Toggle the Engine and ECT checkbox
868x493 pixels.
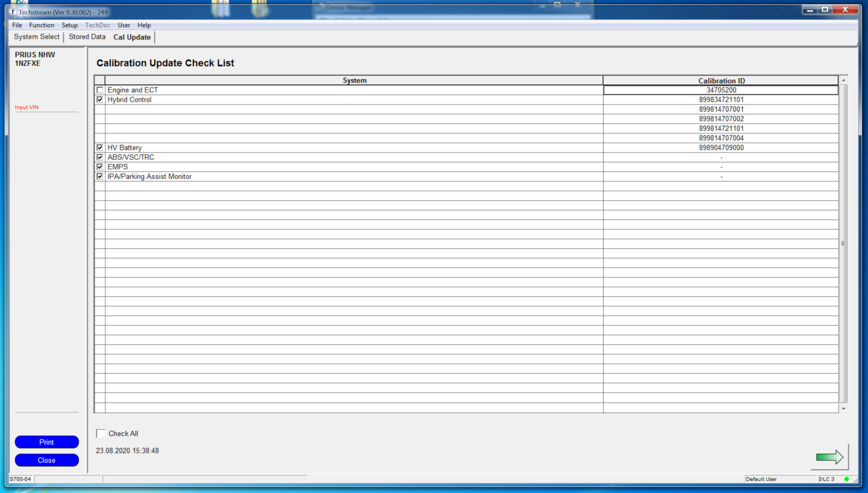click(x=100, y=90)
